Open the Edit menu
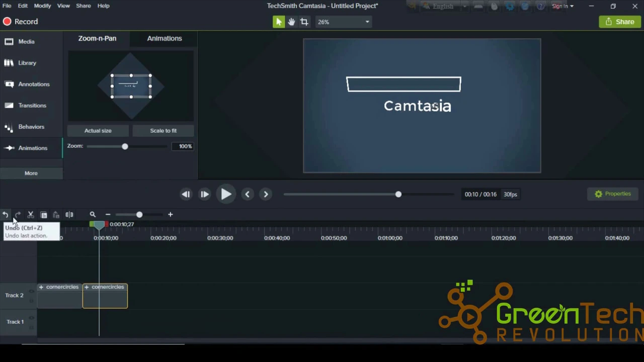Image resolution: width=644 pixels, height=362 pixels. coord(23,6)
